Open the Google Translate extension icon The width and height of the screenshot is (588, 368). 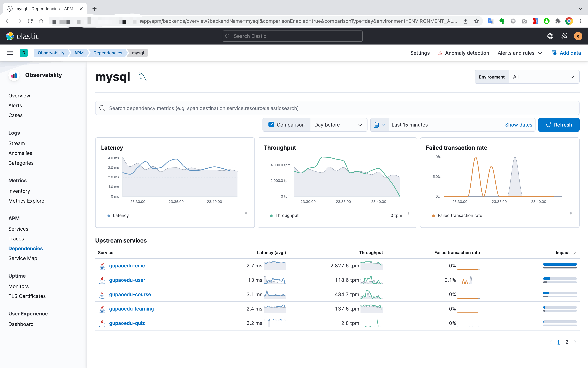(491, 21)
